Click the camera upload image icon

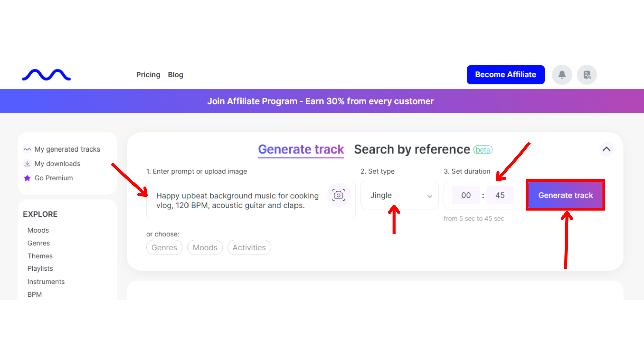pyautogui.click(x=338, y=195)
